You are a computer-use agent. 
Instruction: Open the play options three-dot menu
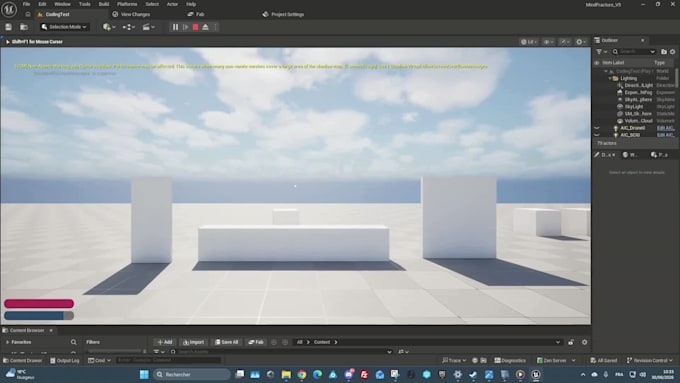click(216, 27)
